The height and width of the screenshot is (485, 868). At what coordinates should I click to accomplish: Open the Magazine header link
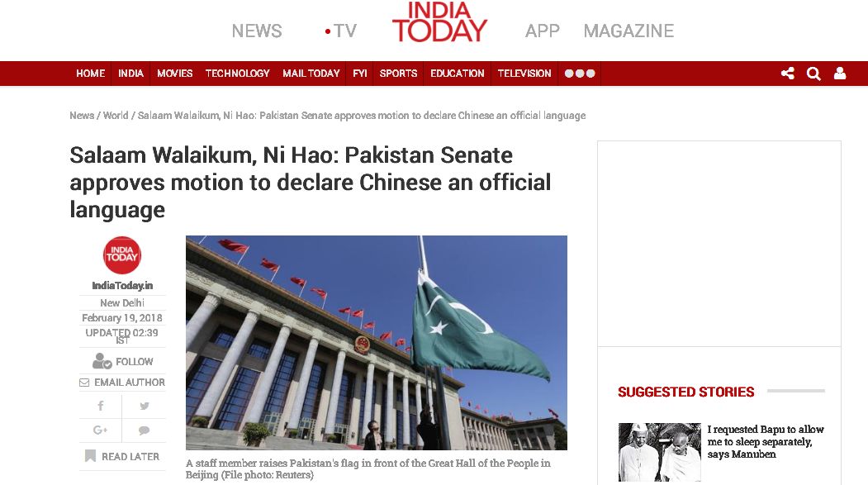pyautogui.click(x=628, y=31)
